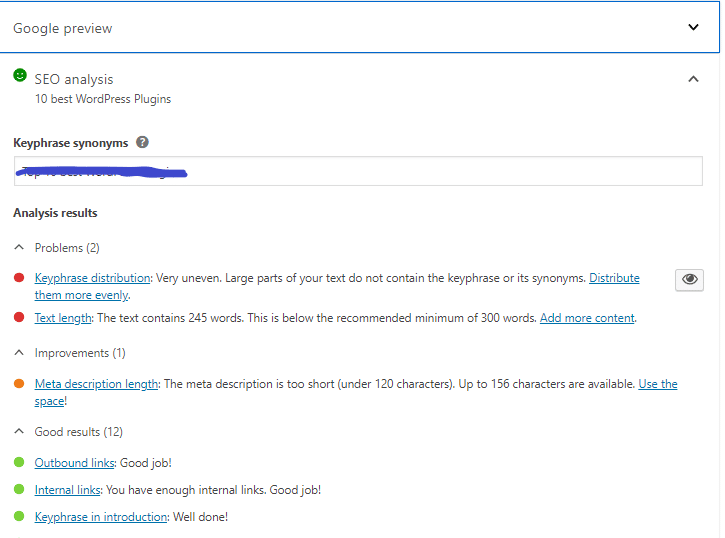Click the red bullet beside Text length
Image resolution: width=725 pixels, height=538 pixels.
click(19, 318)
